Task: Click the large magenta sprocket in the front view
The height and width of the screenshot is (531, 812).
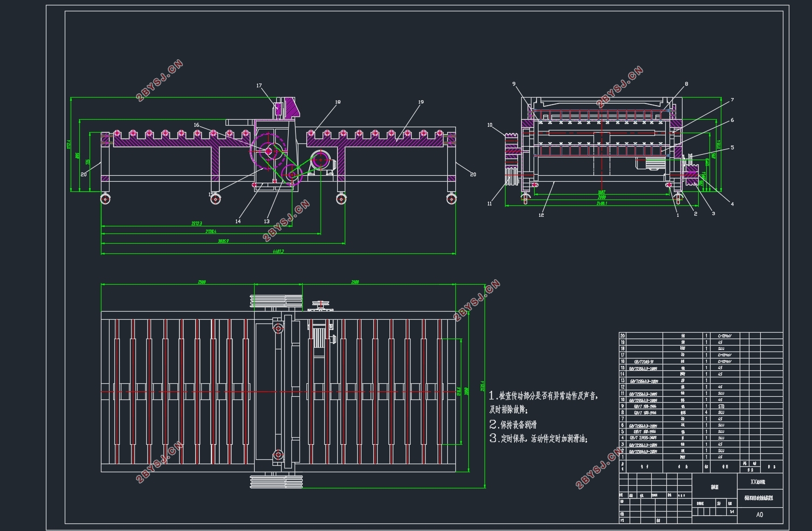Action: click(267, 151)
